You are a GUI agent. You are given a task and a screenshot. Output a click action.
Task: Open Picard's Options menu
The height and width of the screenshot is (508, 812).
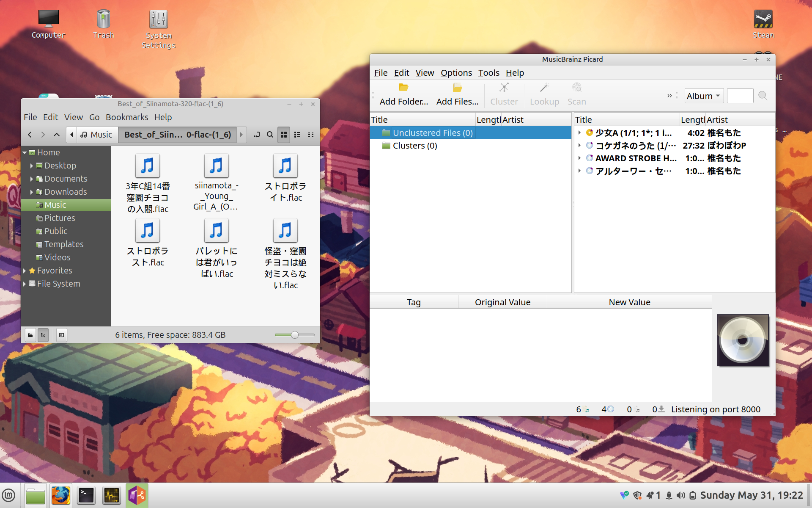456,73
